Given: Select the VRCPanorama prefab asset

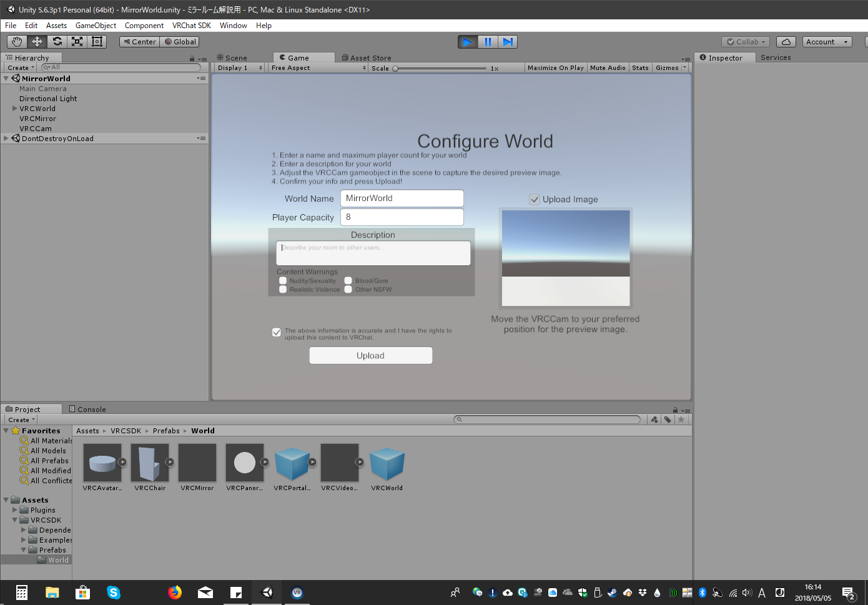Looking at the screenshot, I should [245, 463].
